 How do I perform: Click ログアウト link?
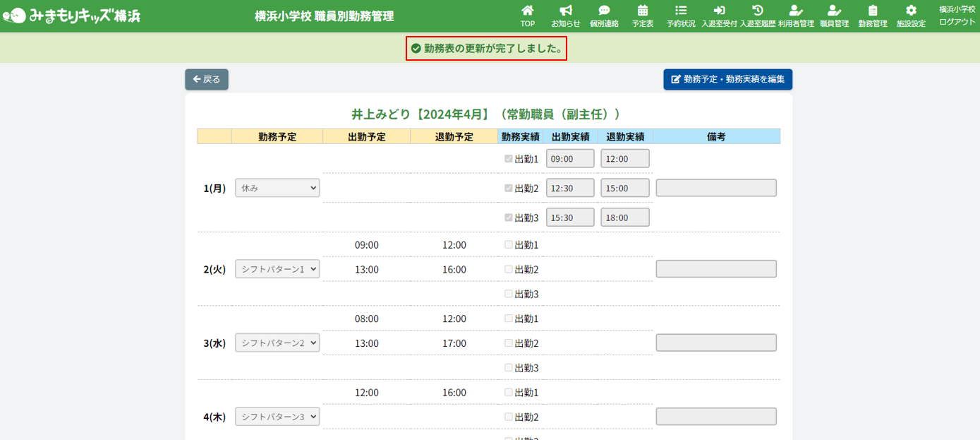click(x=957, y=22)
